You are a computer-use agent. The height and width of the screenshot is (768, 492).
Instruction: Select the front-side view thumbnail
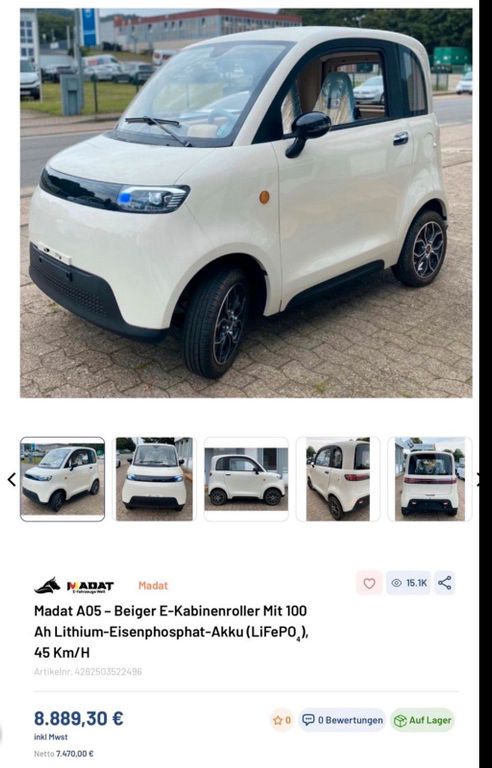point(62,479)
